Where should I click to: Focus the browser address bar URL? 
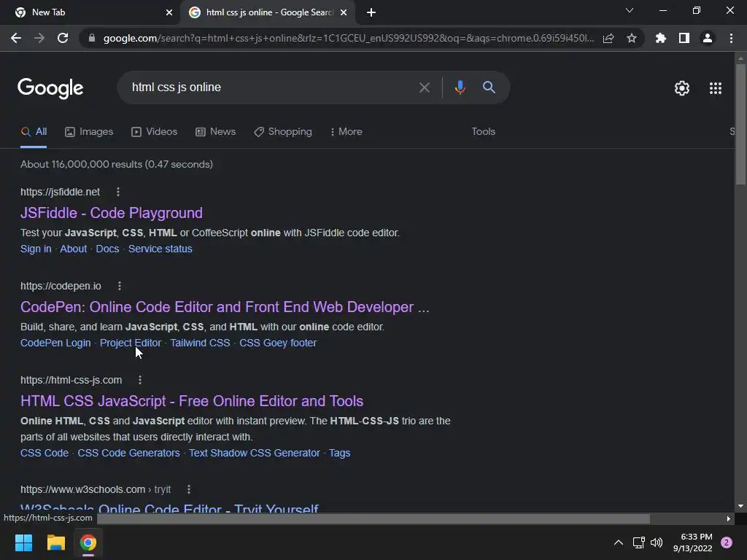tap(348, 38)
